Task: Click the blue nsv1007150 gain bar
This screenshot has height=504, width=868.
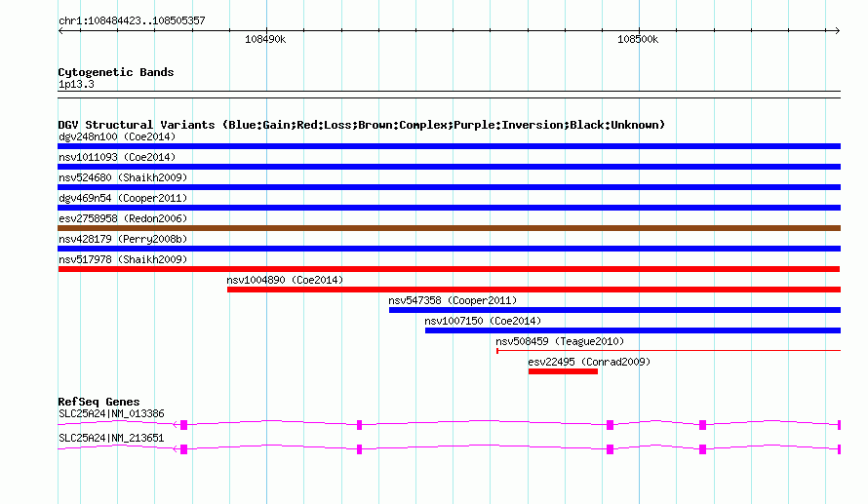Action: tap(633, 330)
